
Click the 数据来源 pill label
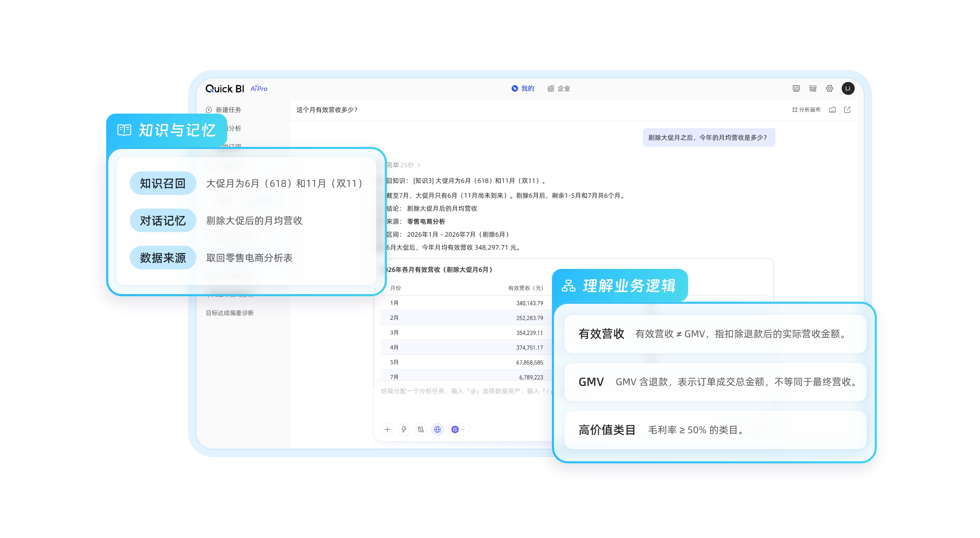(x=163, y=258)
